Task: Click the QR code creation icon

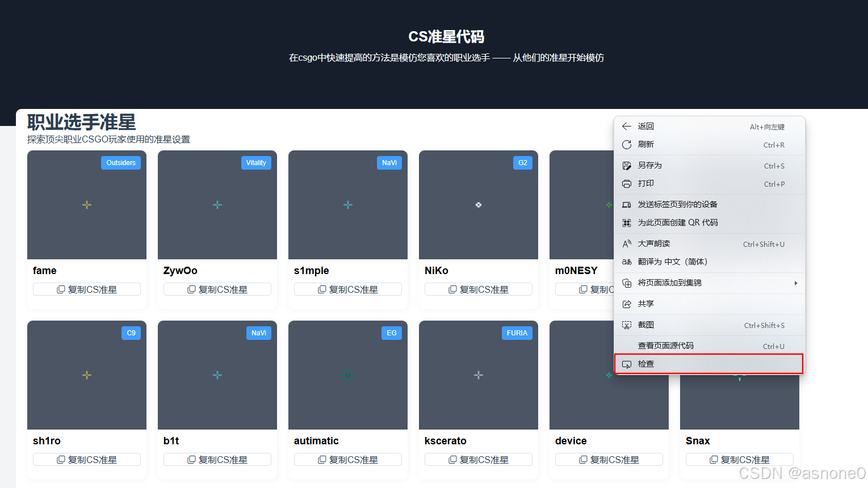Action: 627,223
